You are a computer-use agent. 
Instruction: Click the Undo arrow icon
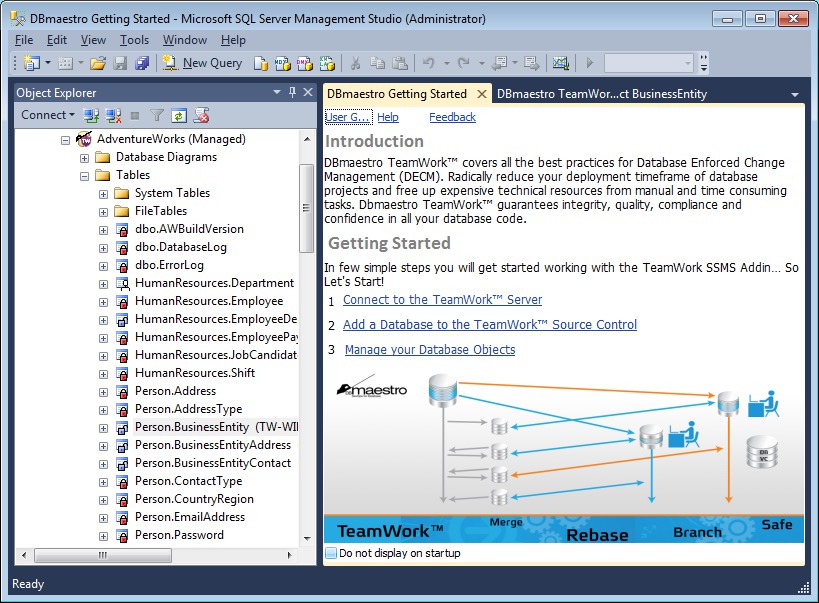click(429, 63)
